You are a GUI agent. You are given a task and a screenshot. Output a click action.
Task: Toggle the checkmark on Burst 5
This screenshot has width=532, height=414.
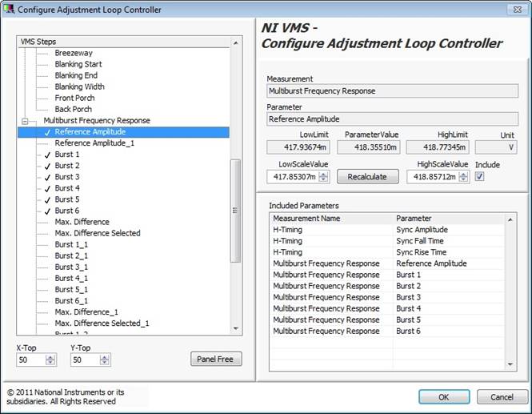pyautogui.click(x=47, y=199)
